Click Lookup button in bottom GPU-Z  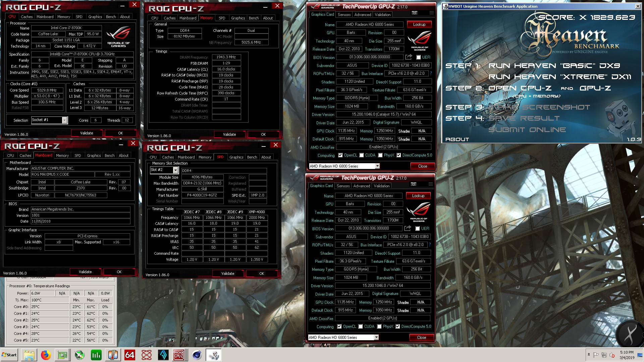(418, 196)
